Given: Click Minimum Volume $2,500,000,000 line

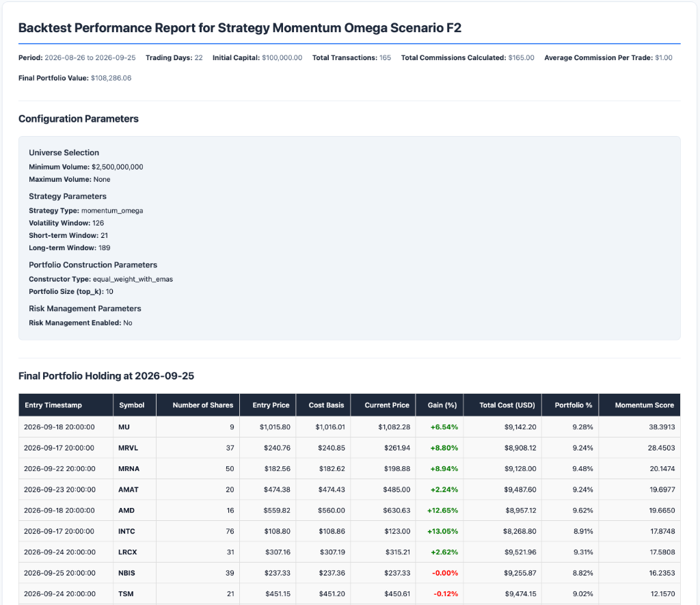Looking at the screenshot, I should [x=86, y=167].
